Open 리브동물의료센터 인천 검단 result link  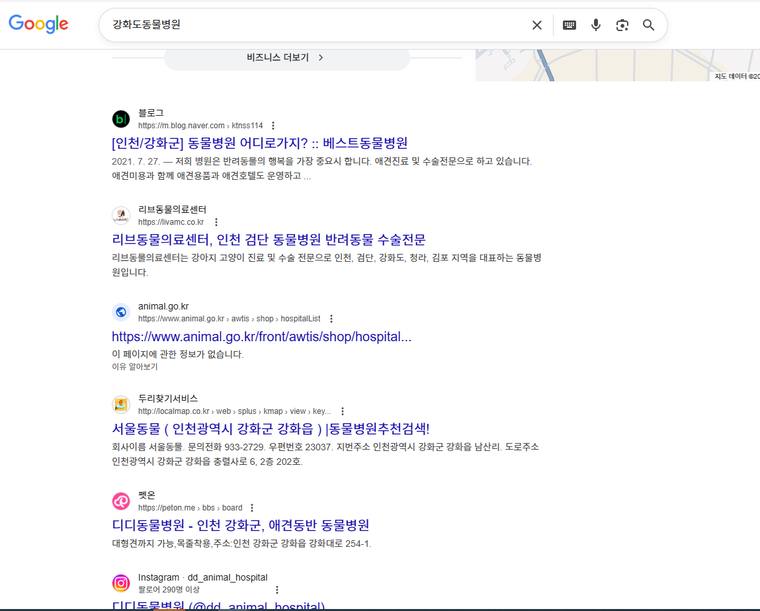269,239
